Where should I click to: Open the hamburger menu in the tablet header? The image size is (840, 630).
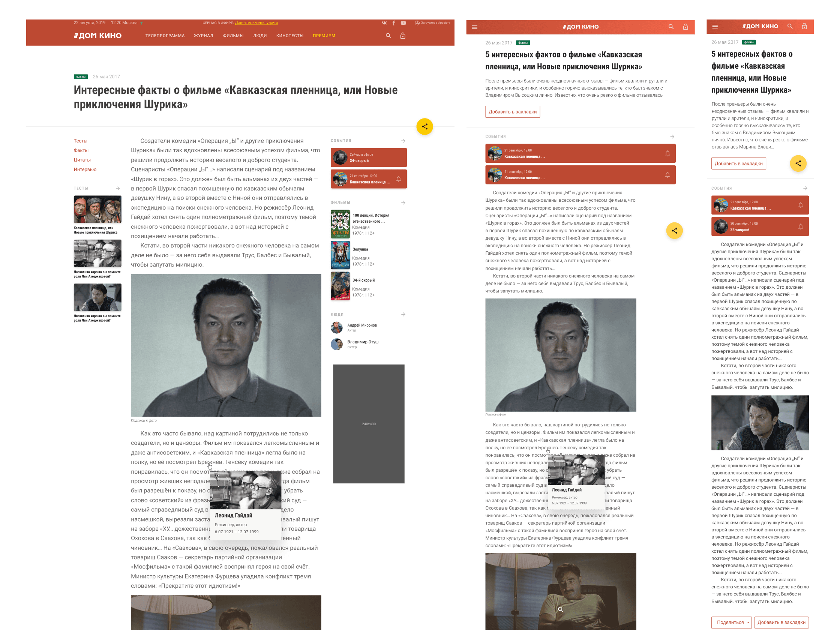(x=475, y=27)
